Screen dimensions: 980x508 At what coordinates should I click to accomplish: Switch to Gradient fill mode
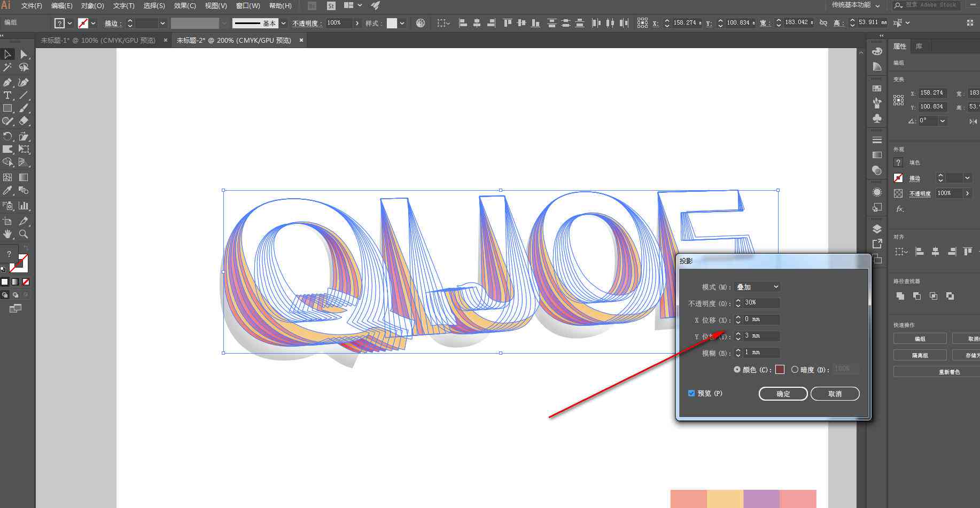coord(15,282)
